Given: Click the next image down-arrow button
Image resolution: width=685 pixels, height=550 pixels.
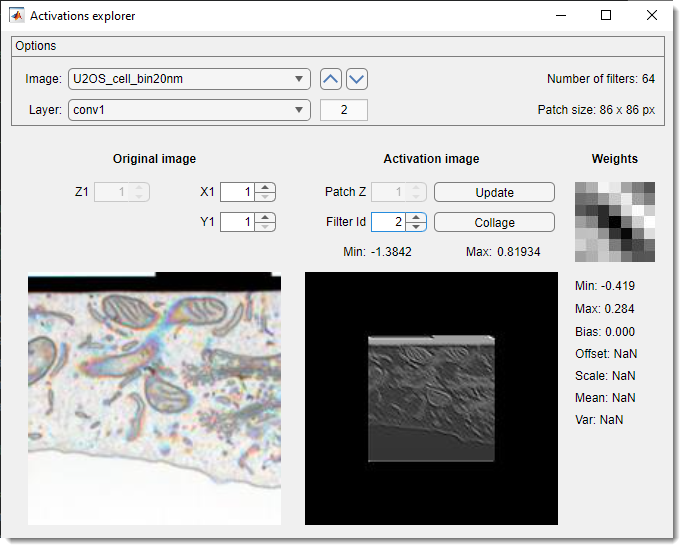Looking at the screenshot, I should pyautogui.click(x=357, y=79).
